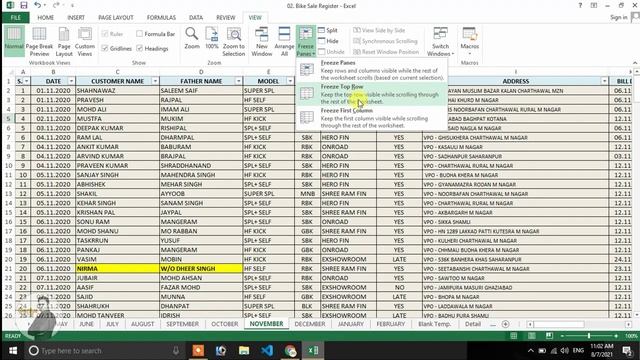The width and height of the screenshot is (640, 360).
Task: Click Zoom to Selection
Action: [234, 42]
